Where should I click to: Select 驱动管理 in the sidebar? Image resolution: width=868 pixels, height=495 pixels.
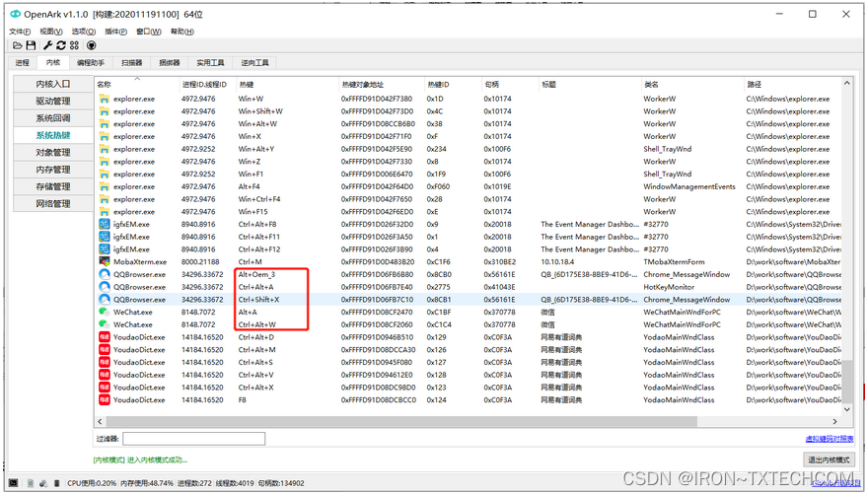(53, 101)
